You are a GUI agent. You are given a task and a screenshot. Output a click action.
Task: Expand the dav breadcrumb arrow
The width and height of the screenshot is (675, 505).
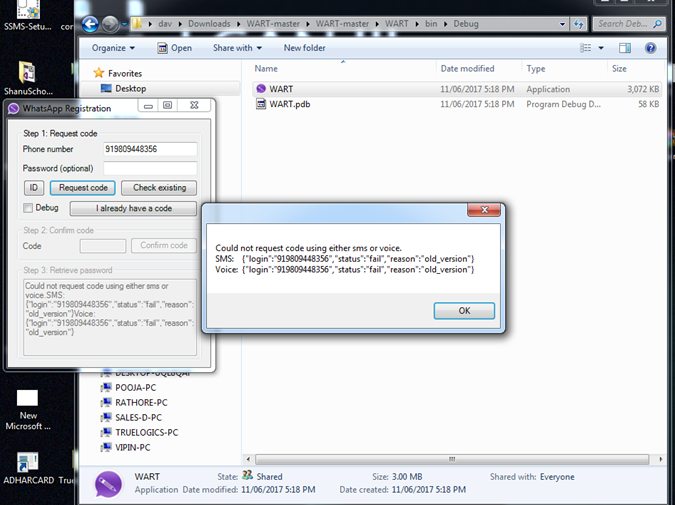pyautogui.click(x=180, y=24)
